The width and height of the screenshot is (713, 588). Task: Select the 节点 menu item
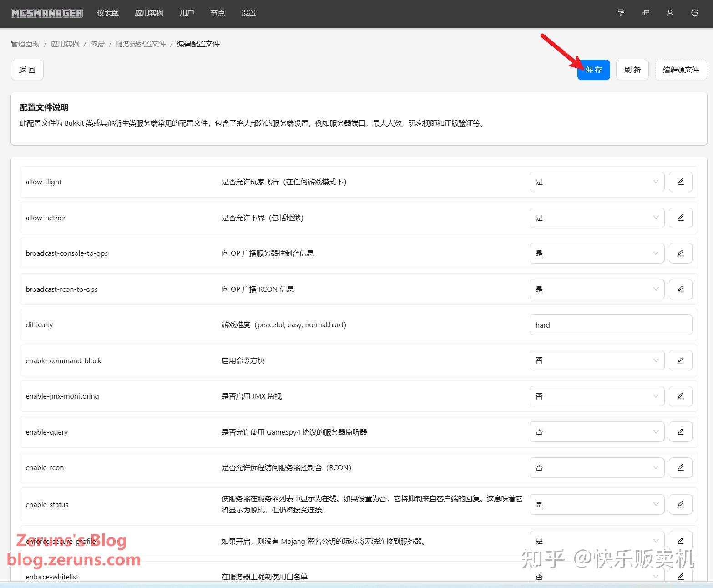coord(218,13)
